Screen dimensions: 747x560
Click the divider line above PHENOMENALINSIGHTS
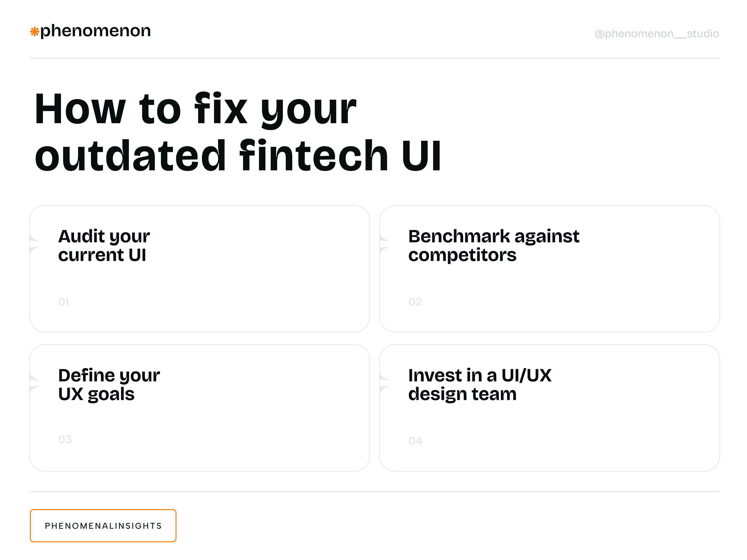click(x=374, y=491)
